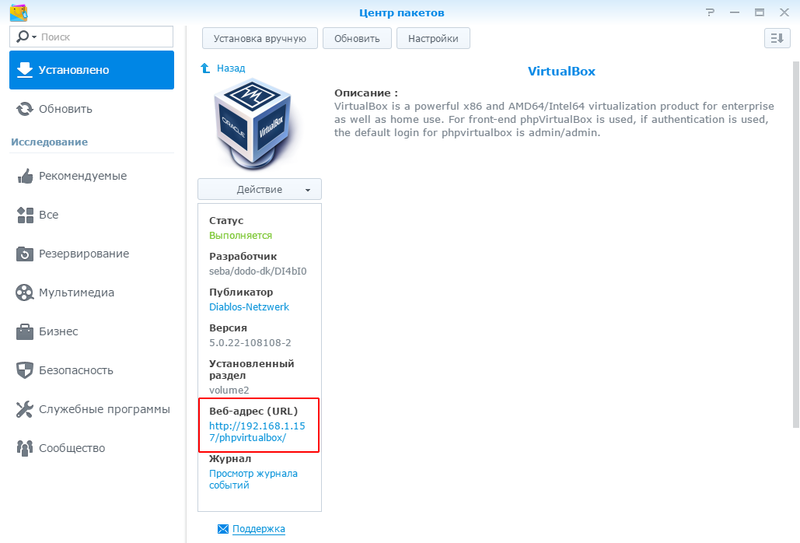Click the grid icon next to Все
This screenshot has width=800, height=543.
[x=25, y=215]
